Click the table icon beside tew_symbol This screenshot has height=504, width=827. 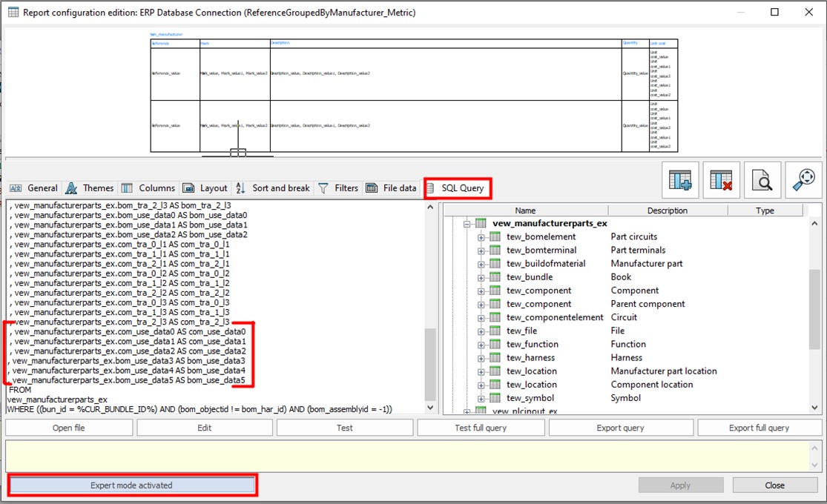[495, 398]
